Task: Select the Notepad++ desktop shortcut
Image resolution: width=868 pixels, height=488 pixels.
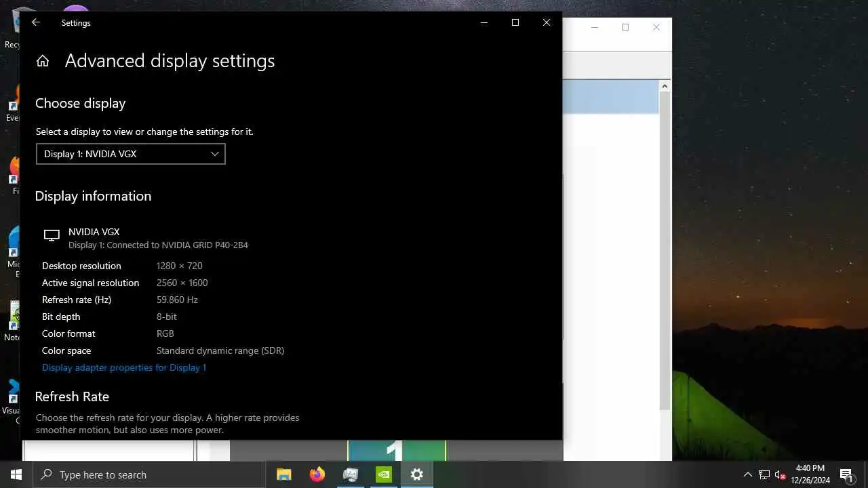Action: (x=12, y=321)
